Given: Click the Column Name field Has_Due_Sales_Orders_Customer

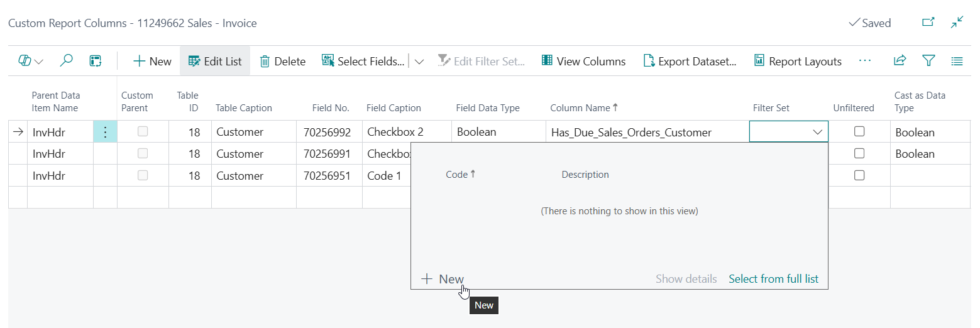Looking at the screenshot, I should click(x=631, y=133).
